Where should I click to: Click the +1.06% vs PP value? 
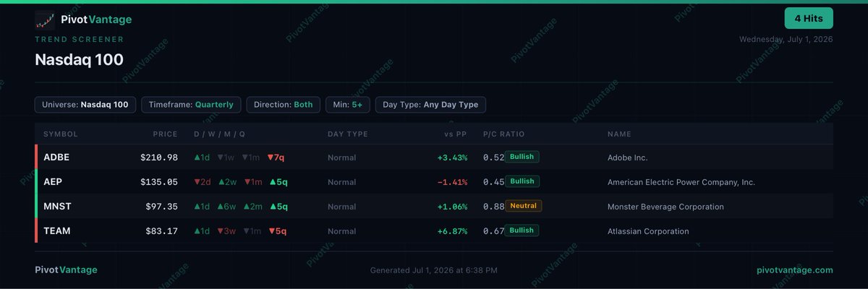[x=452, y=207]
